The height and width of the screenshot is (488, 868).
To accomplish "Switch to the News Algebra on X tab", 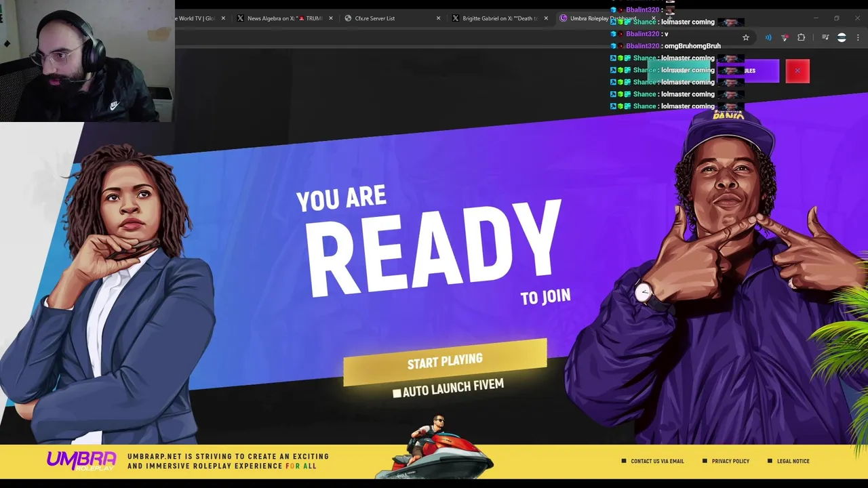I will 285,18.
